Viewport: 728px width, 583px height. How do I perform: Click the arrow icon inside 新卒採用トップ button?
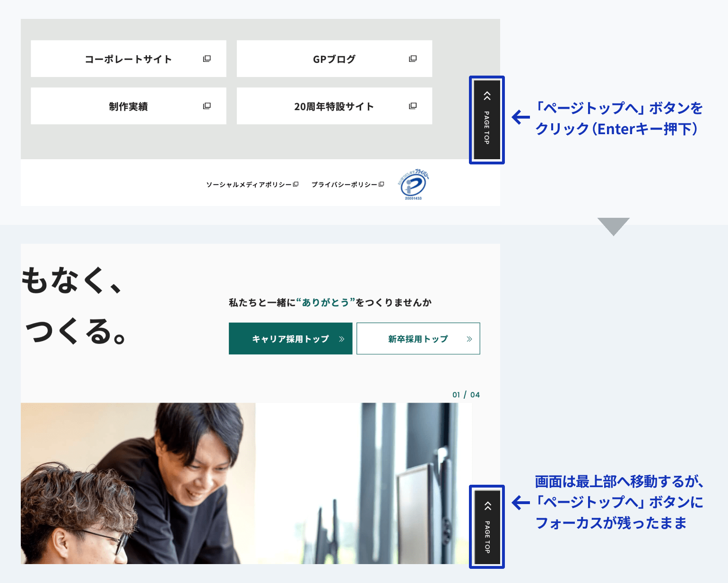point(468,338)
